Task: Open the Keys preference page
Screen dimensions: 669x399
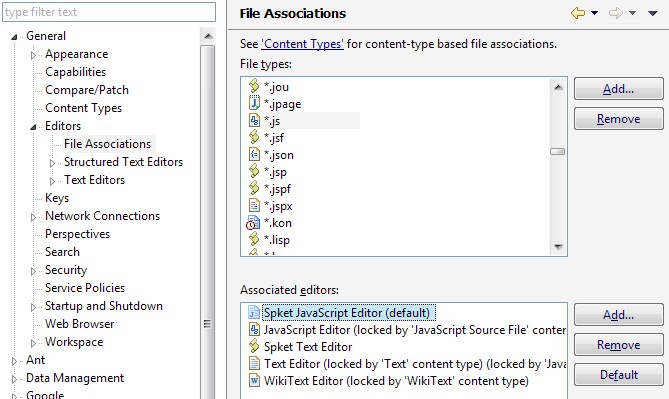Action: coord(57,198)
